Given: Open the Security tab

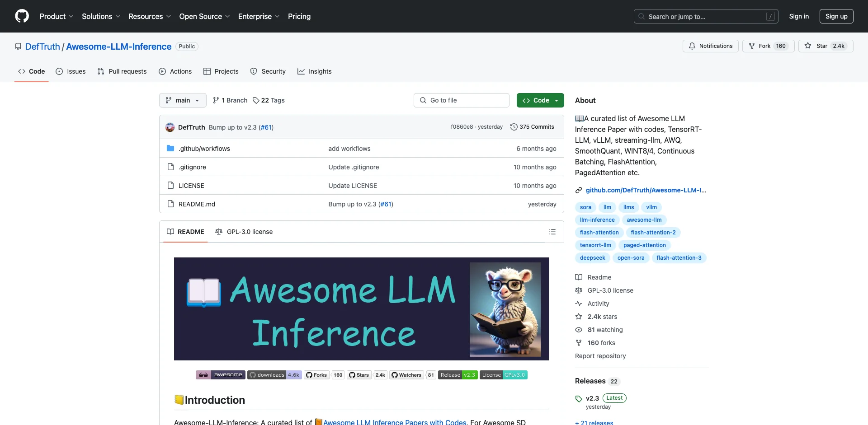Looking at the screenshot, I should click(x=268, y=71).
